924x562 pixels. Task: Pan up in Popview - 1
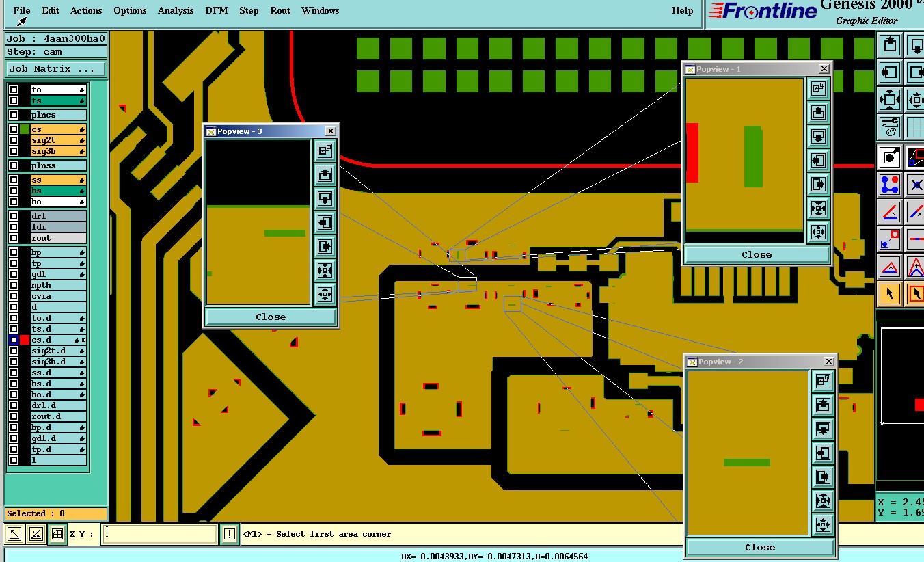point(819,112)
